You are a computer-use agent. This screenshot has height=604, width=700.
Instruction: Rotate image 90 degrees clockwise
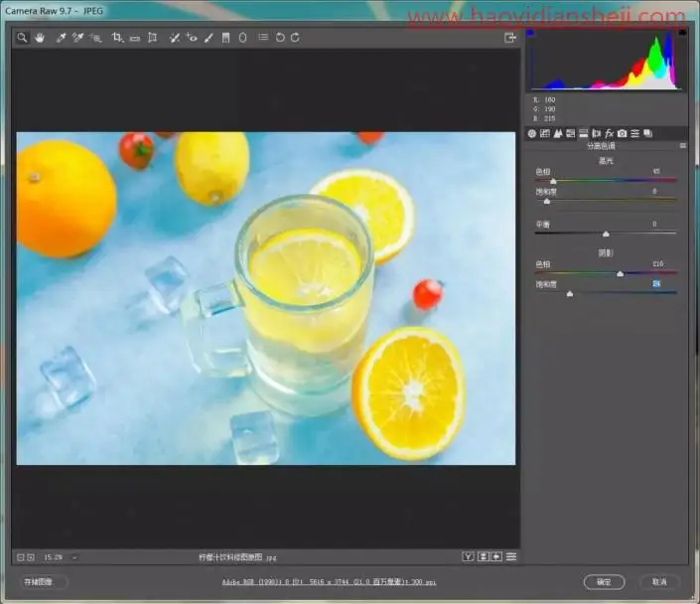click(295, 38)
